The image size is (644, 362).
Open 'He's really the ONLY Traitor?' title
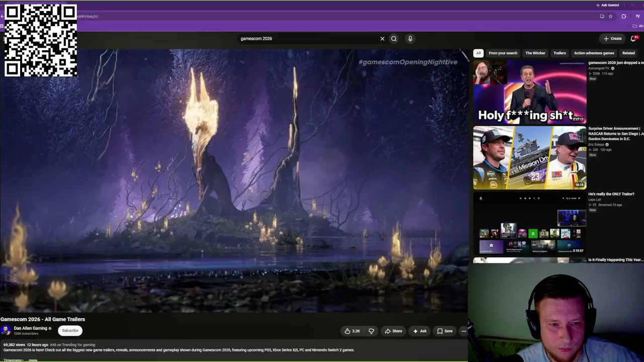pyautogui.click(x=611, y=194)
